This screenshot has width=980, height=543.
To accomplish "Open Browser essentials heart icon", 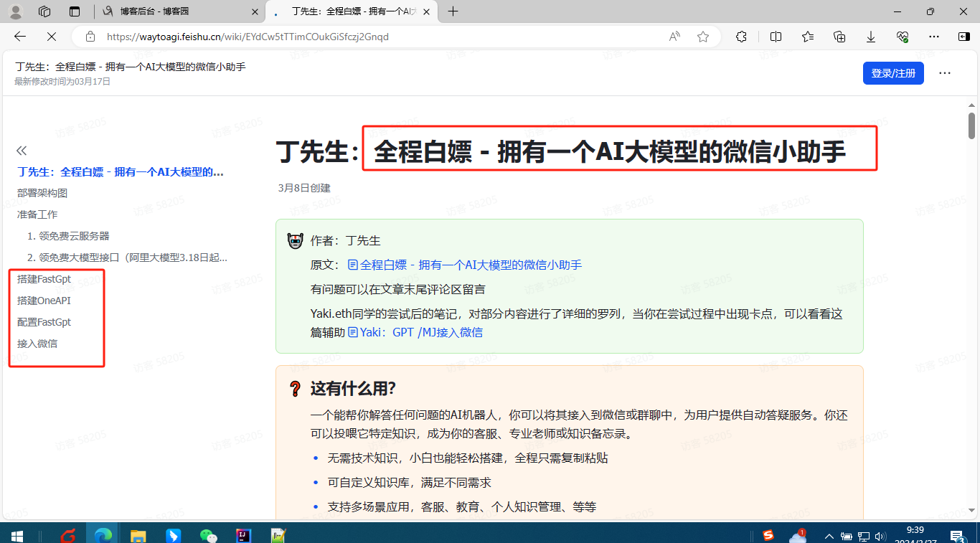I will click(x=903, y=37).
